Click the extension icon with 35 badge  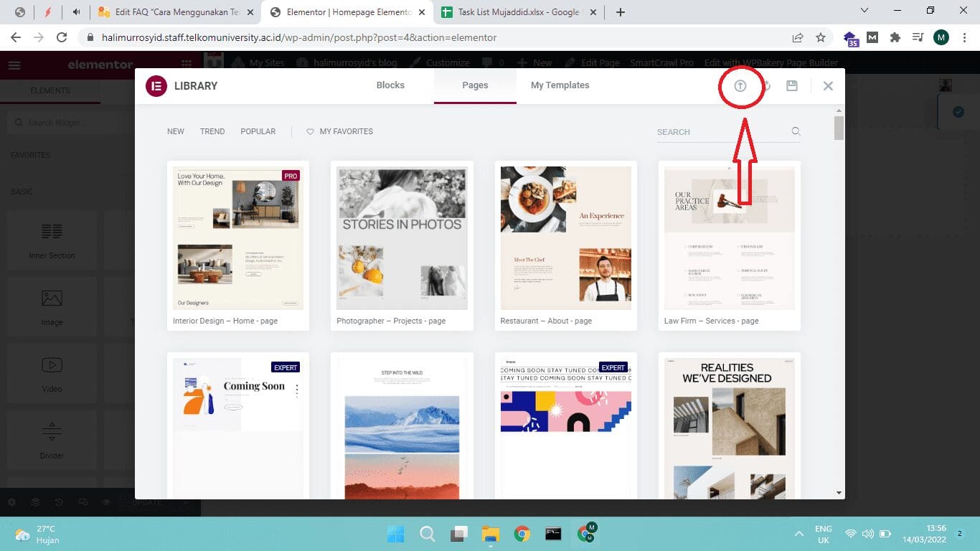851,39
